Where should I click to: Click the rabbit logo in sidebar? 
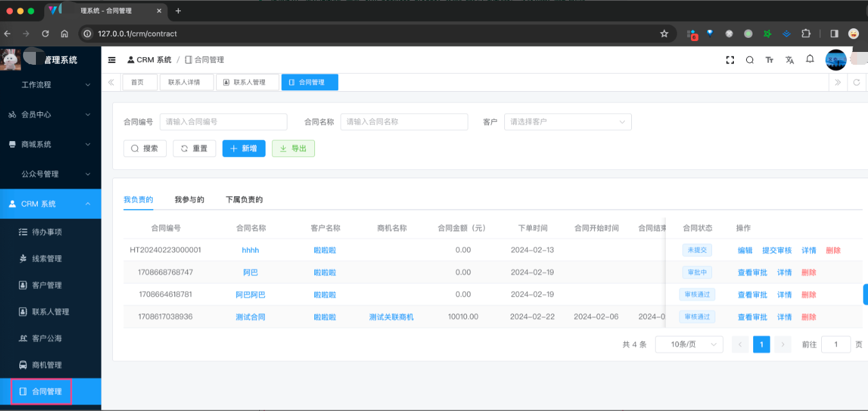click(11, 60)
